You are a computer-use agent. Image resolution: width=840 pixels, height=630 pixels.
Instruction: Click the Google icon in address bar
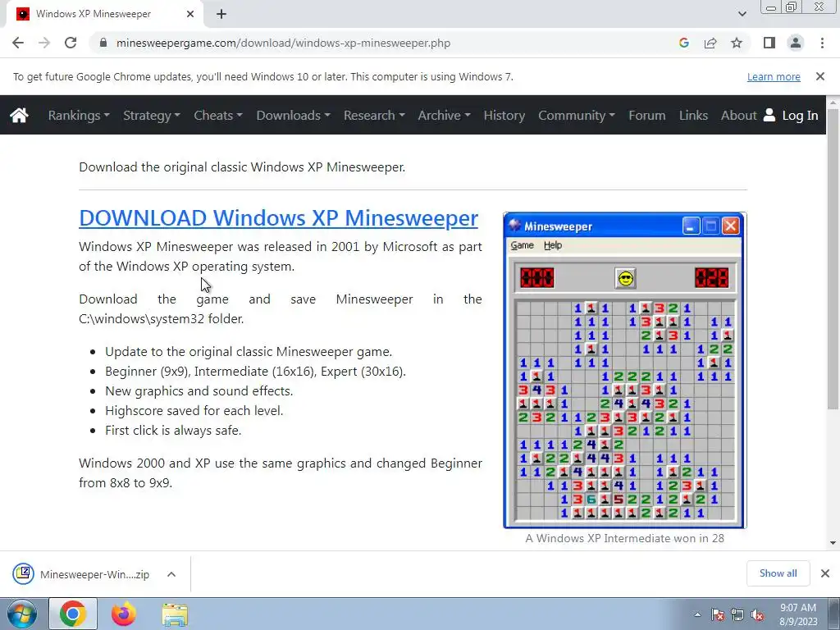[x=683, y=43]
